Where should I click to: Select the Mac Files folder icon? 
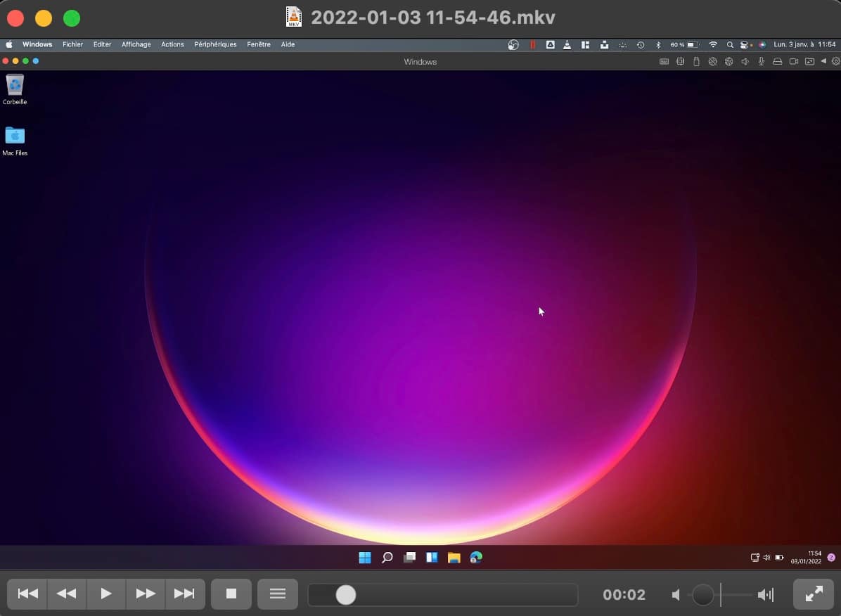tap(15, 136)
